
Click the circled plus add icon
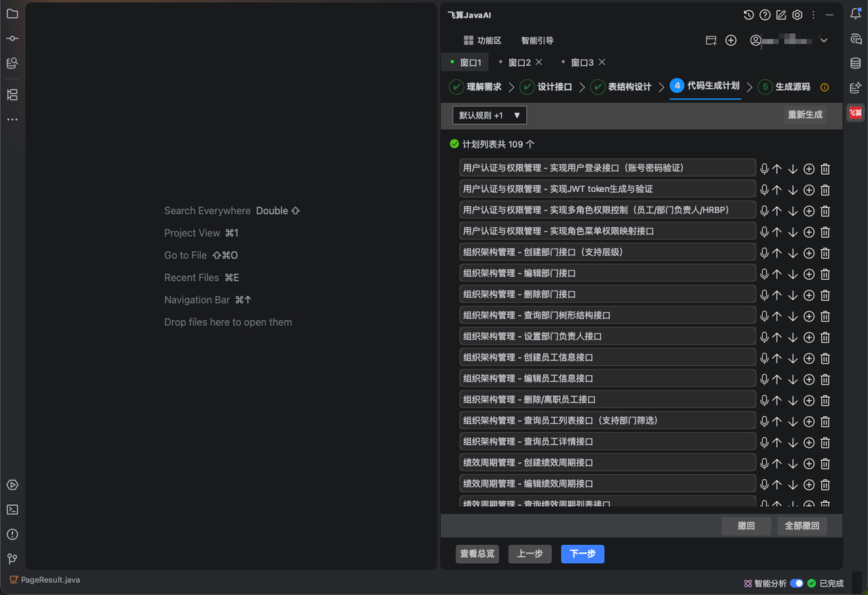click(x=731, y=41)
